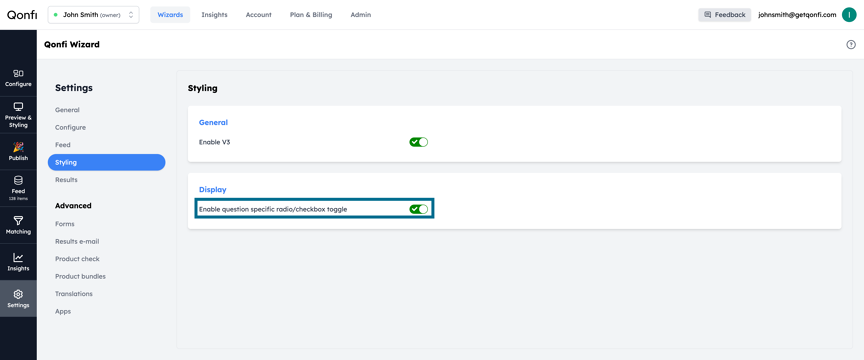
Task: Toggle the Enable V3 switch
Action: click(x=418, y=142)
